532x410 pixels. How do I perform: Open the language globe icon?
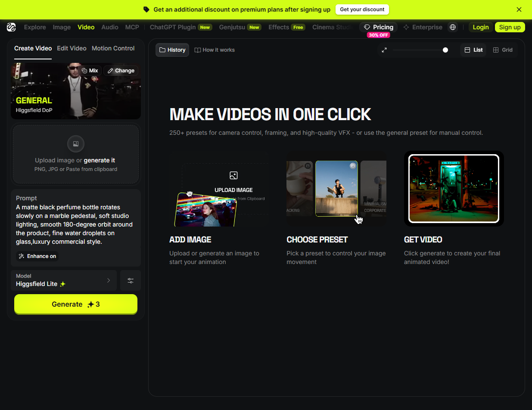[453, 27]
